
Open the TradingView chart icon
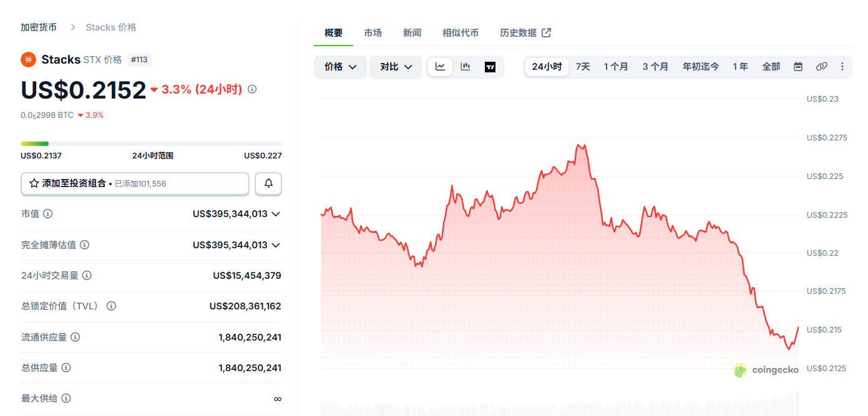pyautogui.click(x=490, y=67)
